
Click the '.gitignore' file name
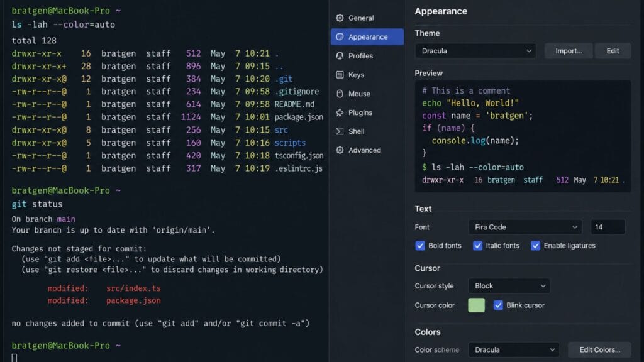pos(297,92)
